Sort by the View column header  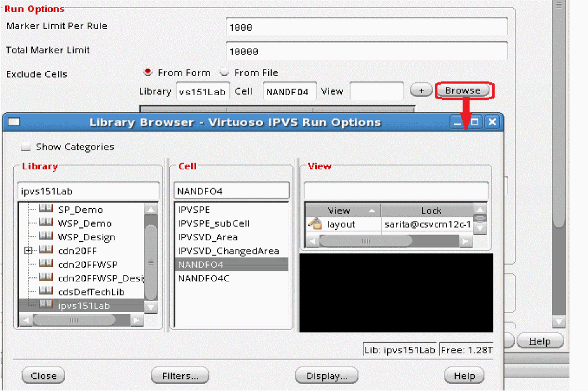pos(343,211)
